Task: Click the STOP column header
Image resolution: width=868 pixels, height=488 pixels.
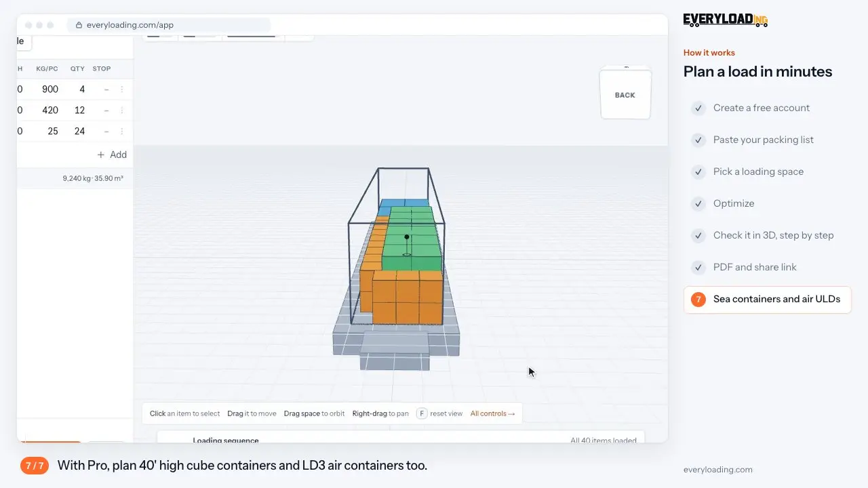Action: point(102,68)
